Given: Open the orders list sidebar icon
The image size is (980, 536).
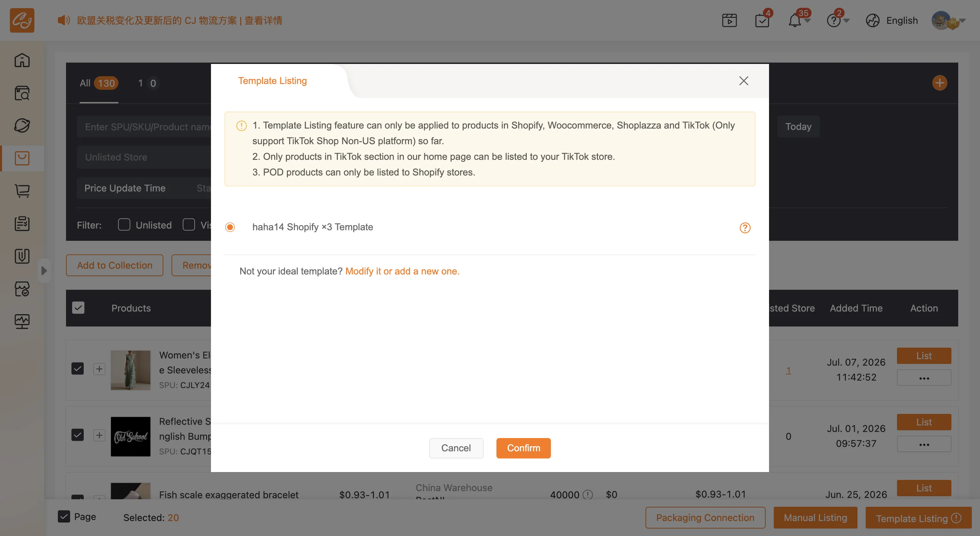Looking at the screenshot, I should [x=22, y=223].
